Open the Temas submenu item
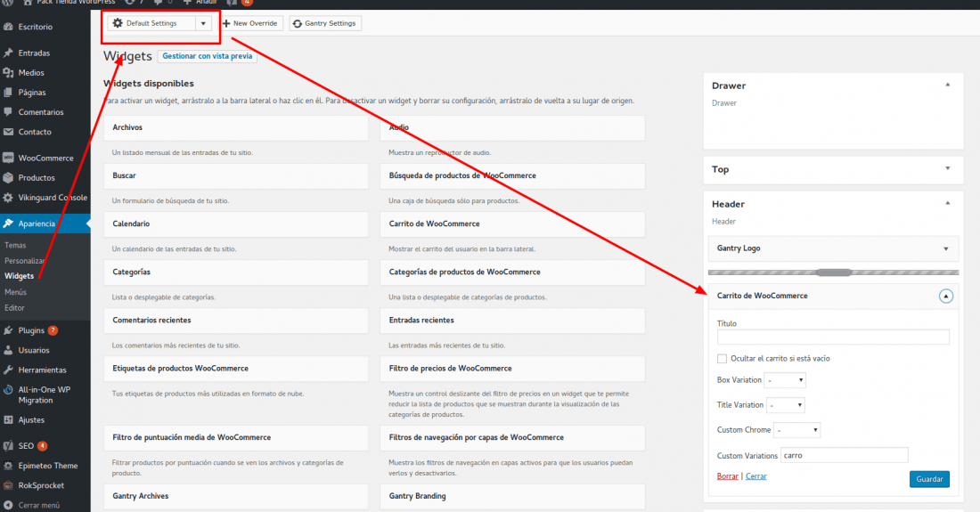Image resolution: width=980 pixels, height=512 pixels. click(x=16, y=246)
